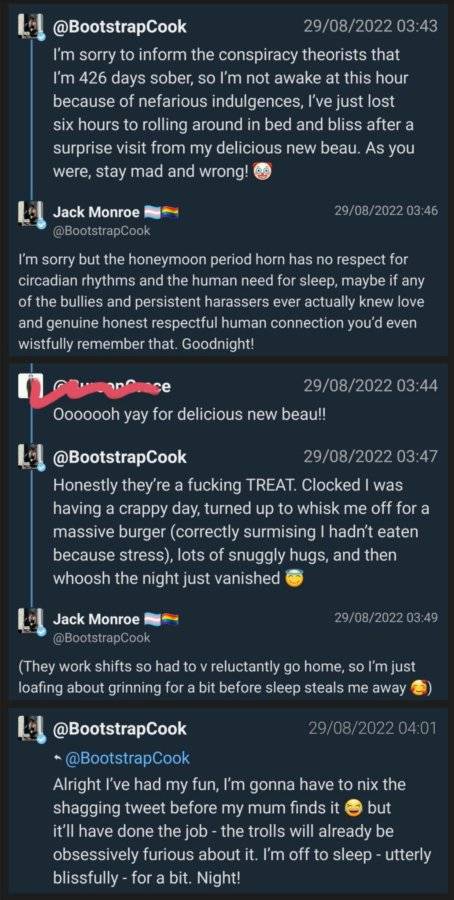Image resolution: width=454 pixels, height=900 pixels.
Task: Open avatar on the 04:01 tweet
Action: coord(30,730)
